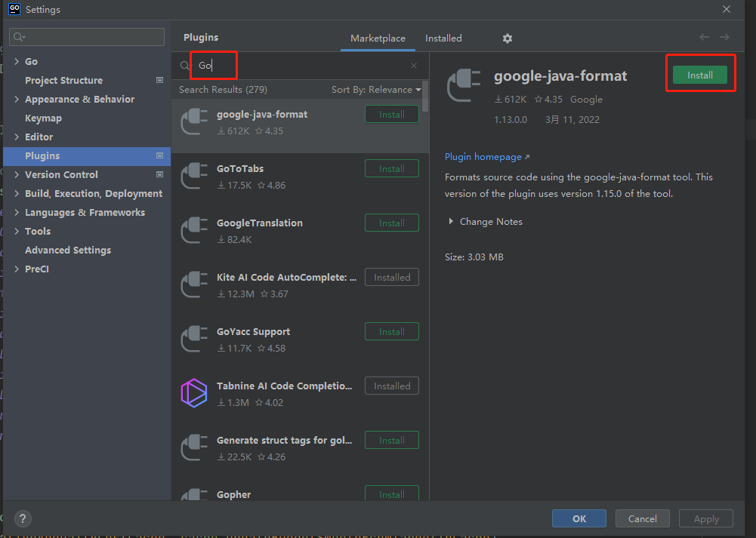
Task: Expand the Go settings tree node
Action: pyautogui.click(x=17, y=62)
